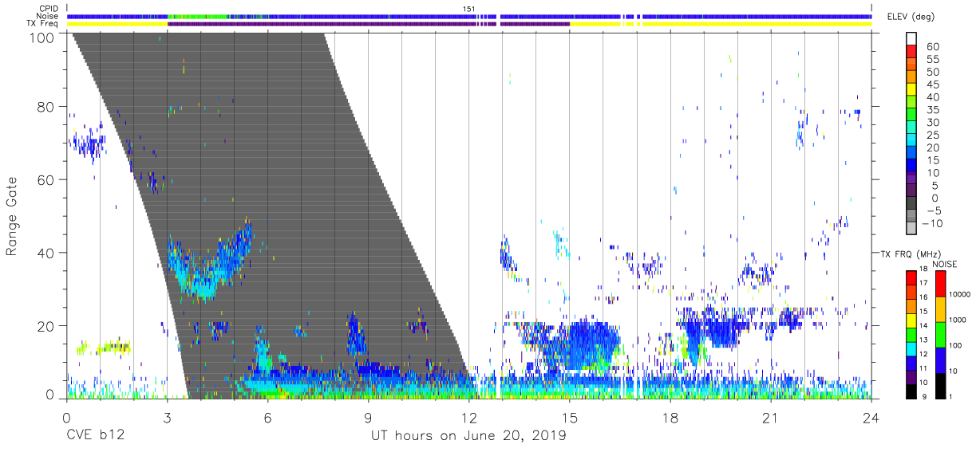The height and width of the screenshot is (452, 980).
Task: Click the NOISE legend title
Action: click(x=944, y=264)
